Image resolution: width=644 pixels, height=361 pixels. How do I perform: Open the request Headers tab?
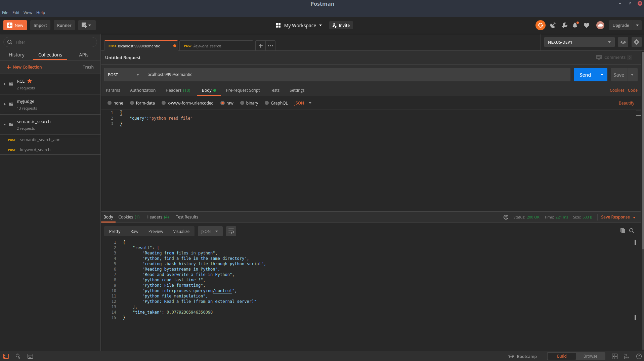pos(178,90)
